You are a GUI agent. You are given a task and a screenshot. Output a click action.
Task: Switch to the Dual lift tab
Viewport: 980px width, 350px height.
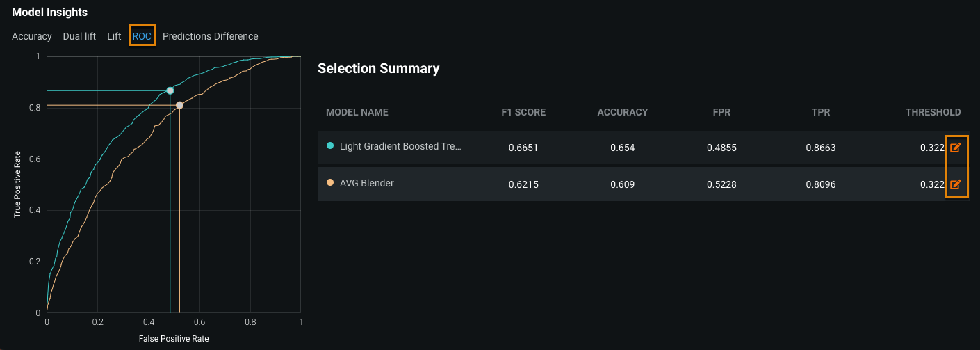[x=79, y=36]
